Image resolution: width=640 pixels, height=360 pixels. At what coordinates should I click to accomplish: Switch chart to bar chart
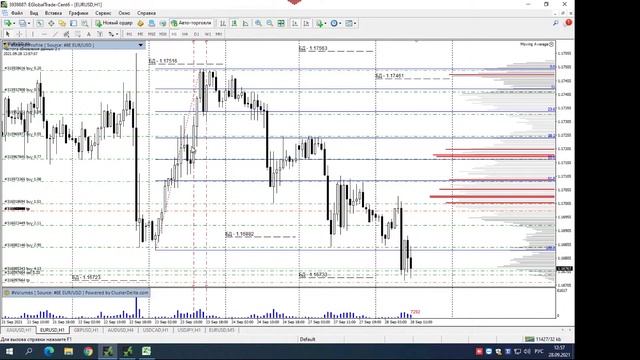click(223, 23)
